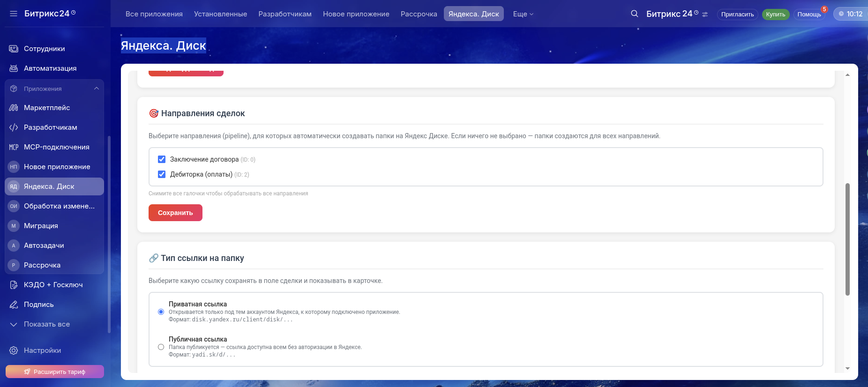
Task: Click the yadi.sk/d/... format text
Action: pyautogui.click(x=214, y=355)
